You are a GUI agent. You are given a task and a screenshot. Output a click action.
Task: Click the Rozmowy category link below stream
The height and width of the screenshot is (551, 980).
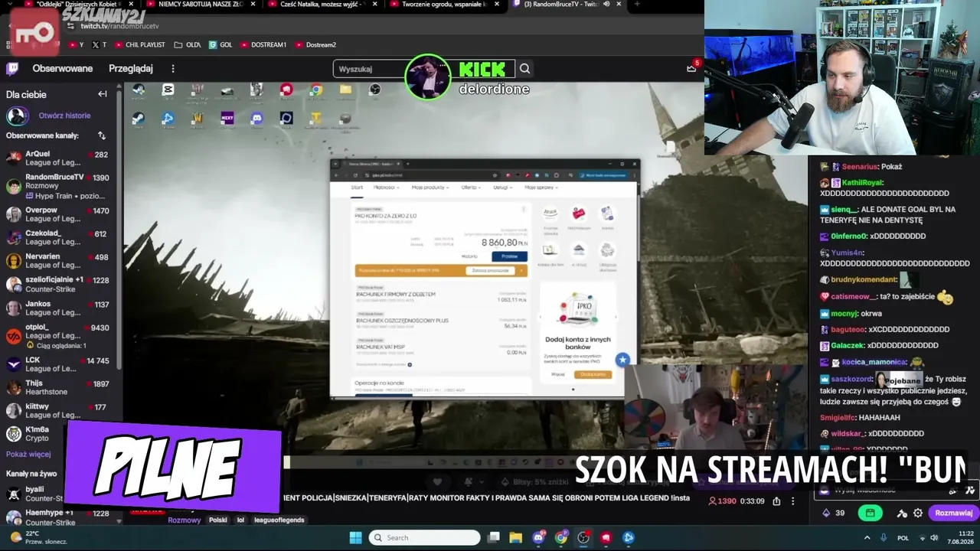coord(185,520)
